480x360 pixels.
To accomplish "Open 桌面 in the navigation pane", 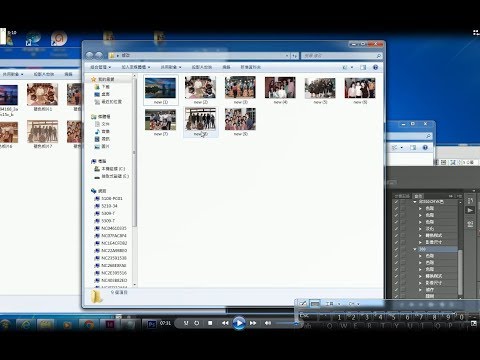I will [102, 94].
